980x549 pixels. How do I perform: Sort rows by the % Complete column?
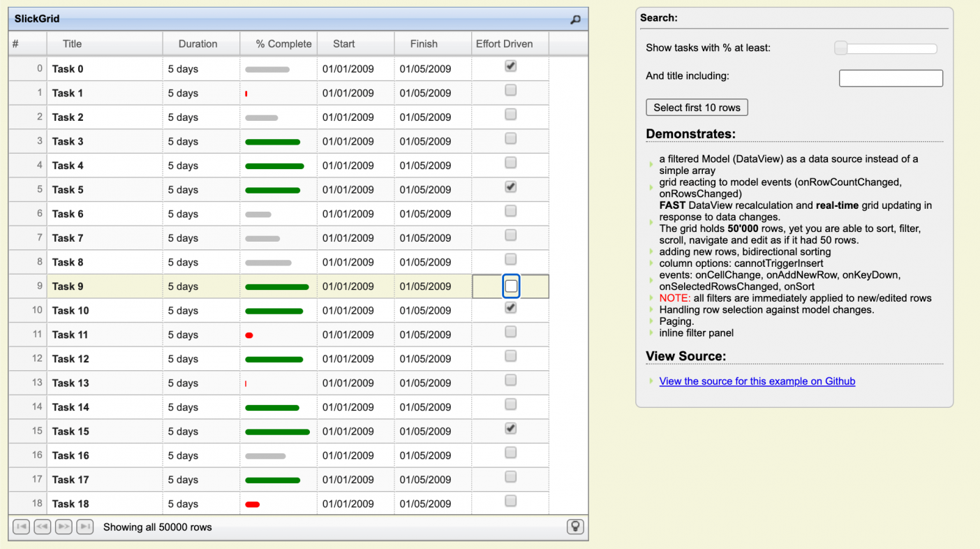280,43
